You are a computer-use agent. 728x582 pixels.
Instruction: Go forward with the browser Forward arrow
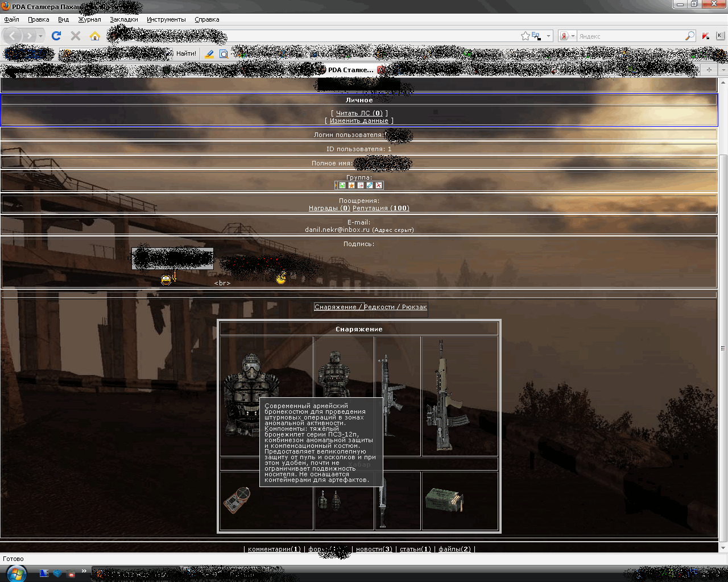pyautogui.click(x=30, y=36)
